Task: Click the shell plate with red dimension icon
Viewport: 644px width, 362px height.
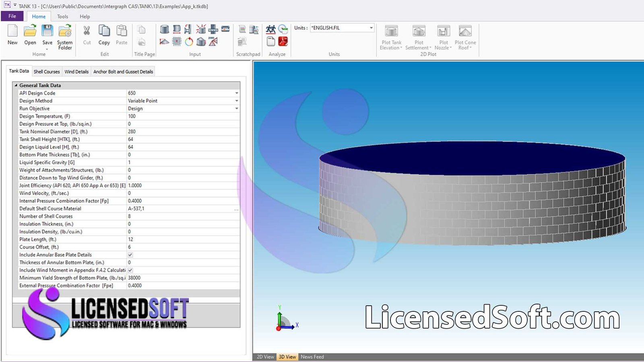Action: 176,29
